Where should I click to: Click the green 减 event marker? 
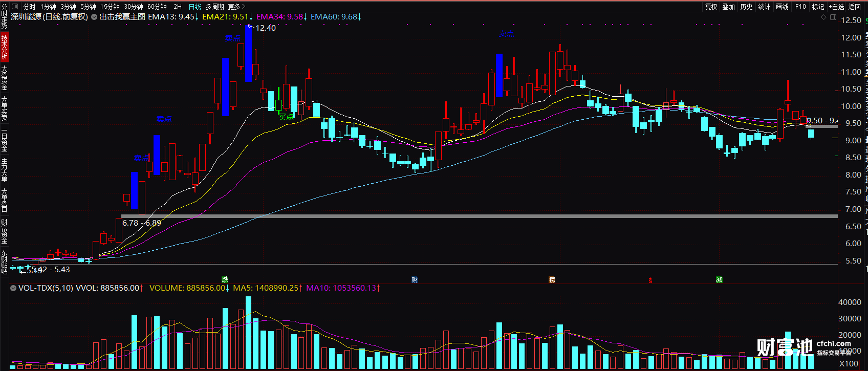point(719,279)
